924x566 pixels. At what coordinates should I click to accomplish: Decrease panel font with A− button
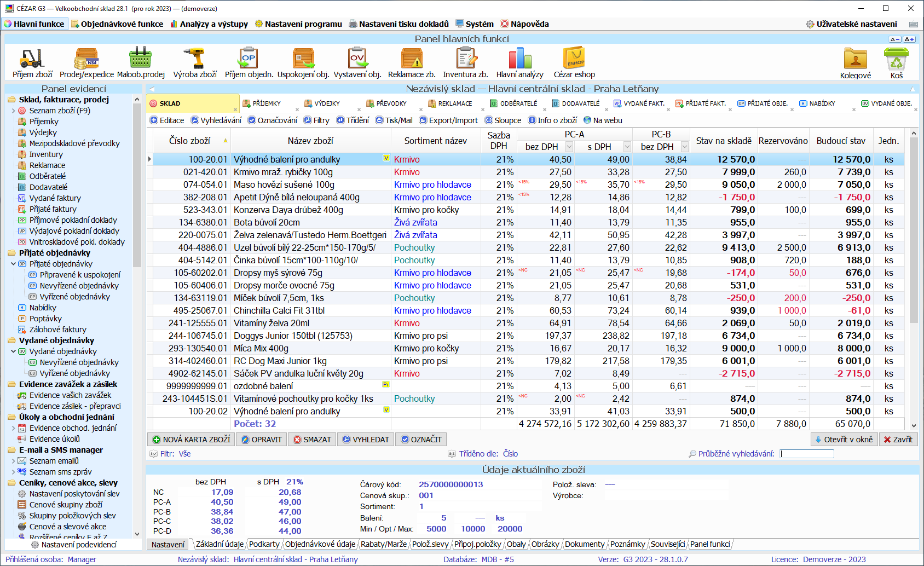895,39
